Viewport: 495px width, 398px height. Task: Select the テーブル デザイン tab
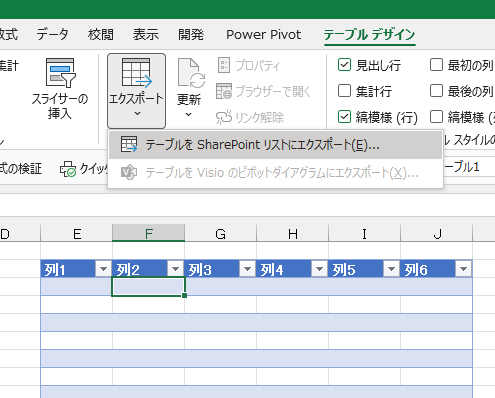click(369, 34)
